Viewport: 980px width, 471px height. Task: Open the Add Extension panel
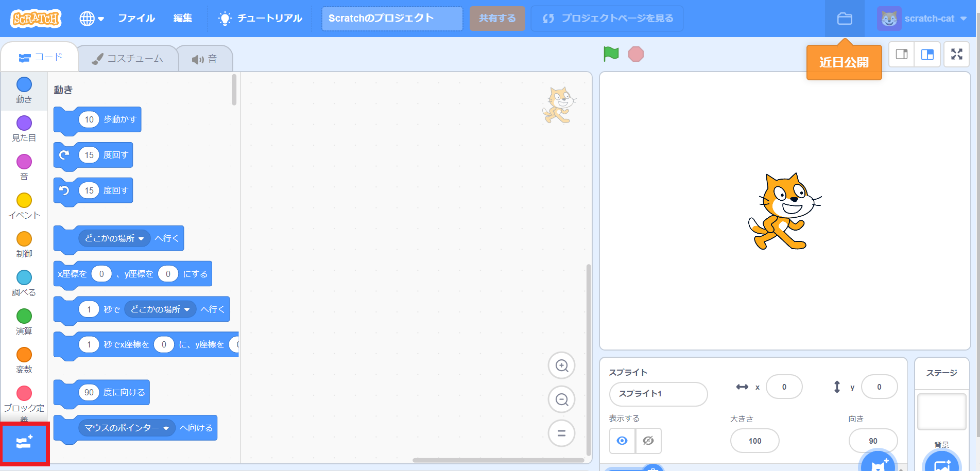click(24, 444)
